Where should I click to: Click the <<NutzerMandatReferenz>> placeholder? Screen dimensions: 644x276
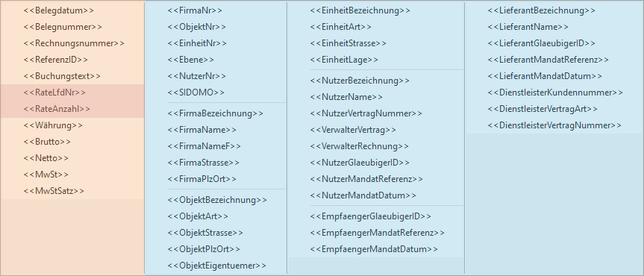click(x=366, y=179)
